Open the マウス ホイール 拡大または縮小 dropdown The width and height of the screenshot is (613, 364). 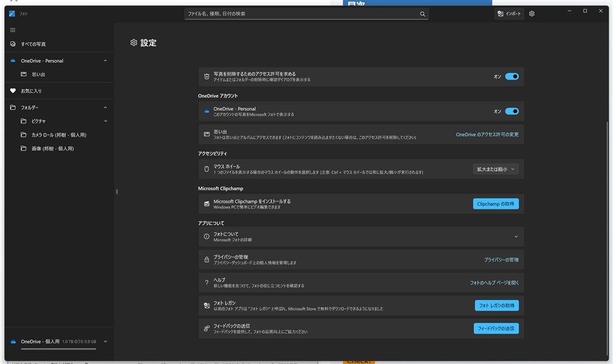(x=496, y=169)
